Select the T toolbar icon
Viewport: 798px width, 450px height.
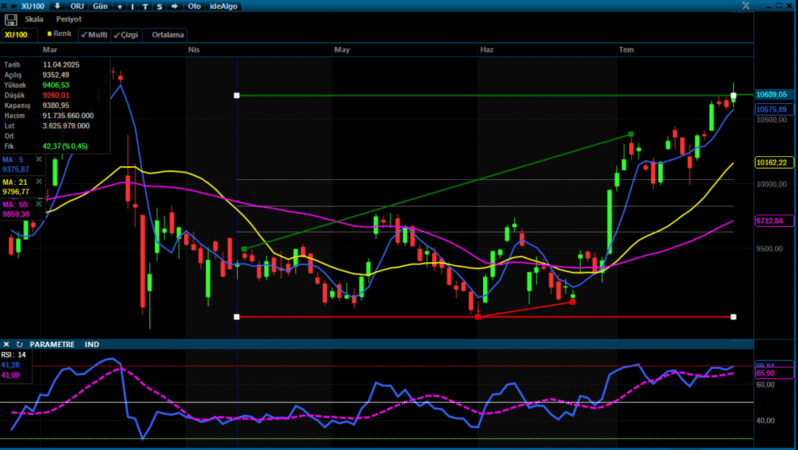(146, 7)
